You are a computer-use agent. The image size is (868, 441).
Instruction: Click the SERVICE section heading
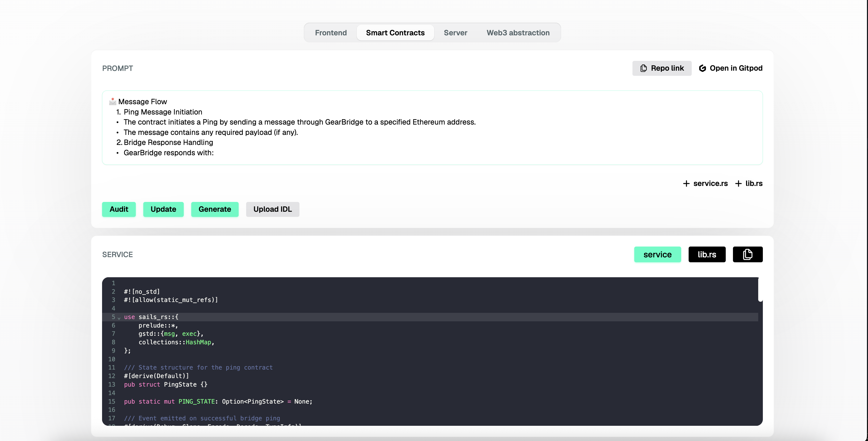pos(118,255)
